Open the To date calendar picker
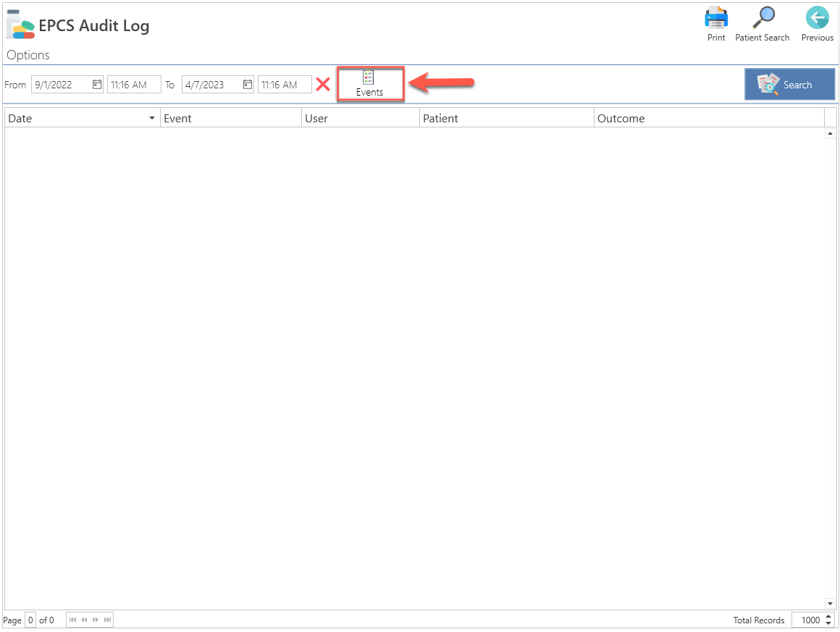The image size is (840, 632). 248,85
